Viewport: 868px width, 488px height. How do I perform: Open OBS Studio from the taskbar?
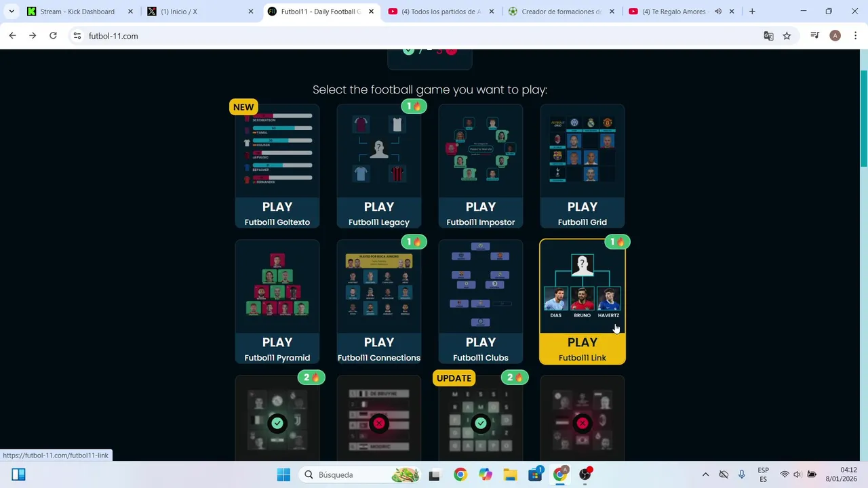click(x=585, y=474)
